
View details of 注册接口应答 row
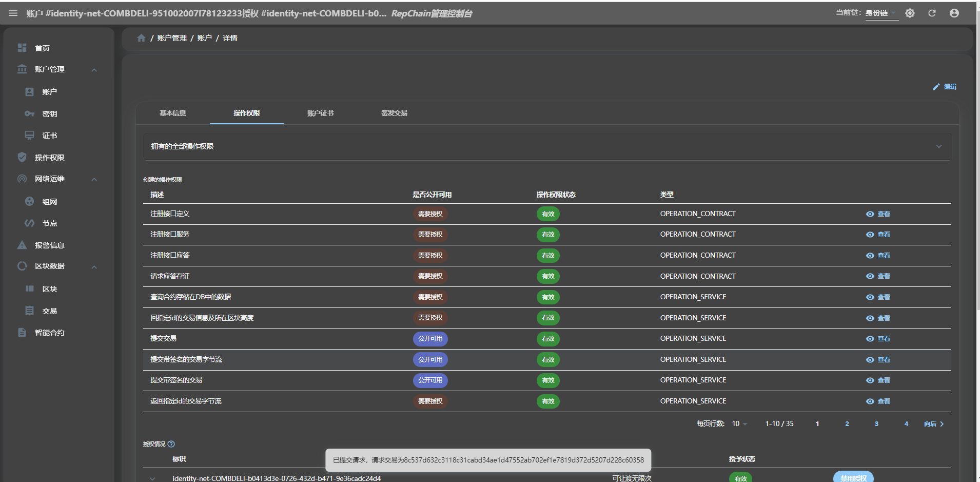pyautogui.click(x=878, y=256)
